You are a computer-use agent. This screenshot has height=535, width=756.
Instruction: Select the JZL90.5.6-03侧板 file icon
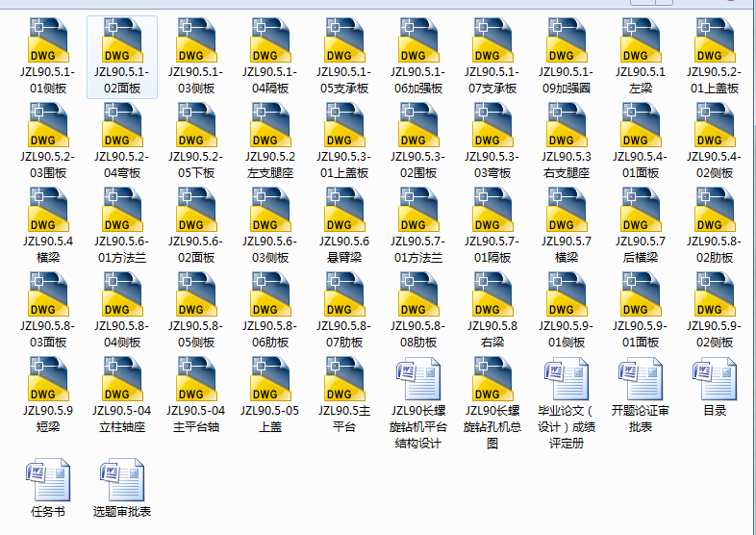click(270, 210)
